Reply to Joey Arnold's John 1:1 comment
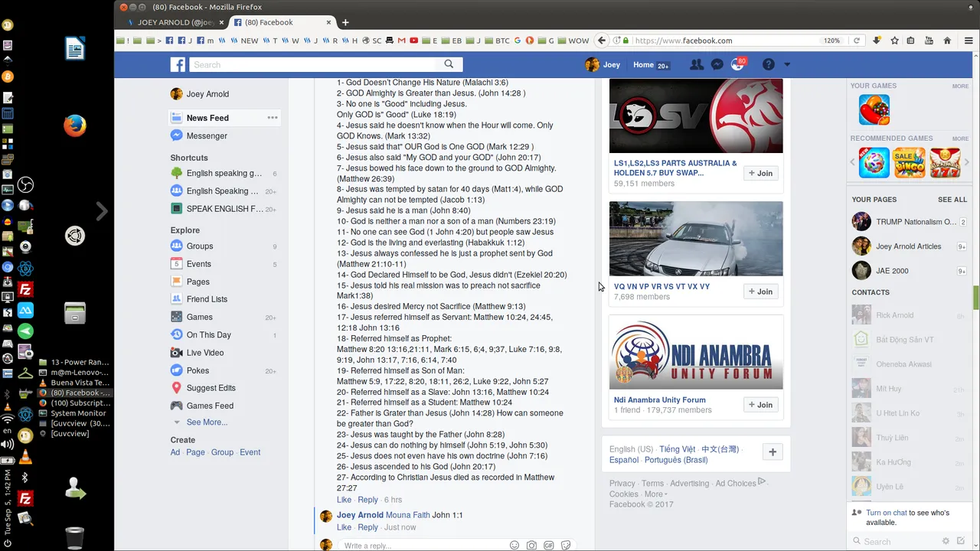 tap(367, 527)
